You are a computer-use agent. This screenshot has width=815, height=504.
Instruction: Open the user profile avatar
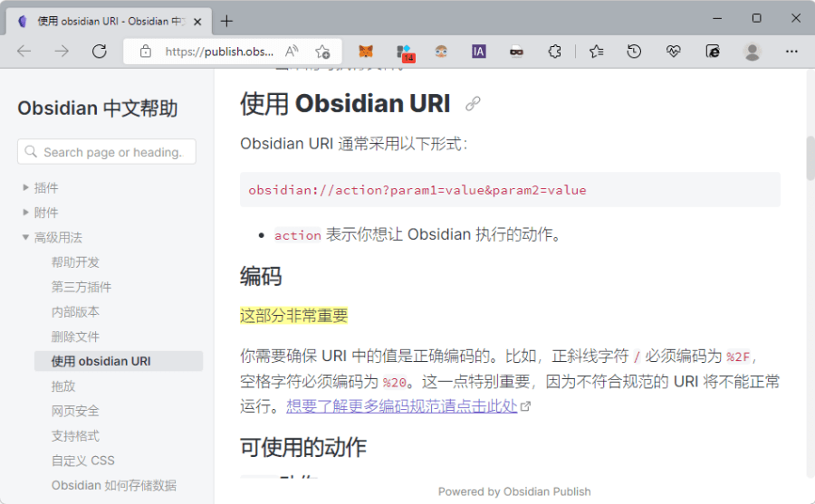tap(753, 52)
